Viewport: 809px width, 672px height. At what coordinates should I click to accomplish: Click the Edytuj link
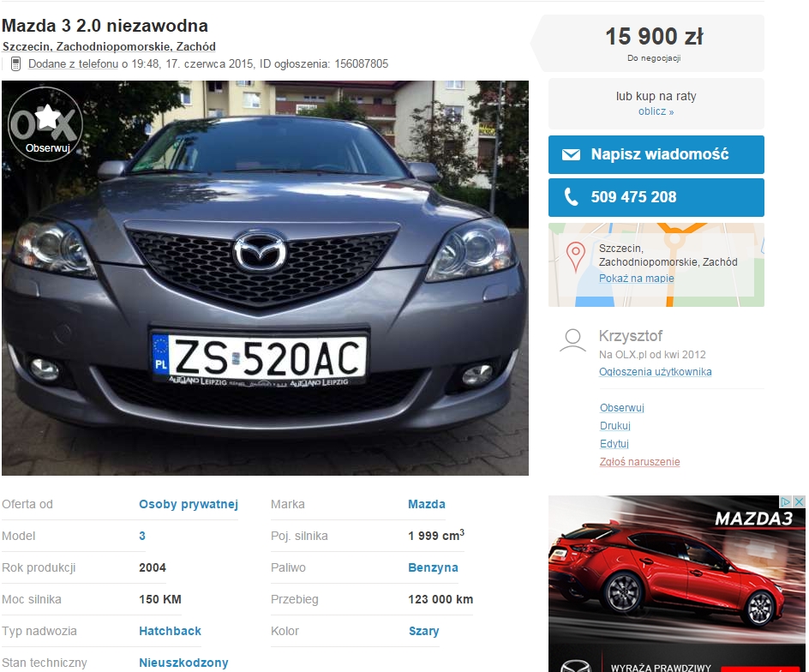614,444
